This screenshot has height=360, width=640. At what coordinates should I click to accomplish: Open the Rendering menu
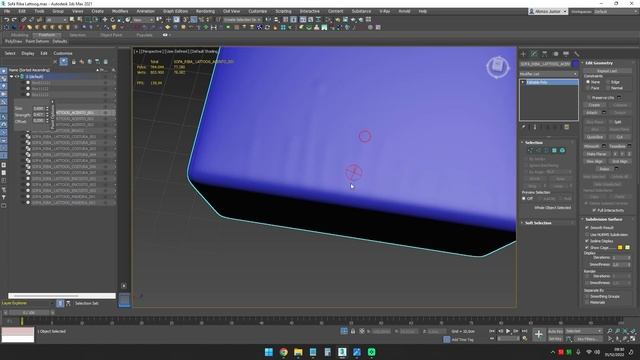tap(205, 11)
